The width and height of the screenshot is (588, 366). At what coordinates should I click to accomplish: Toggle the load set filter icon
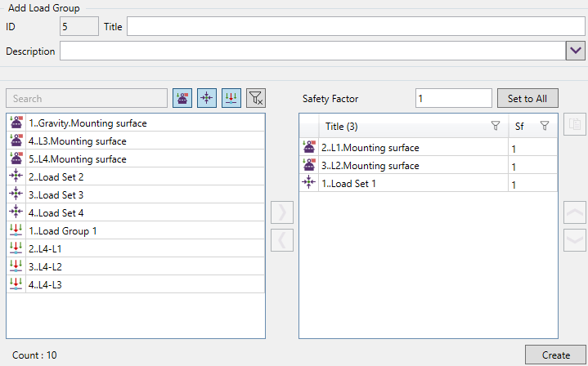click(207, 98)
